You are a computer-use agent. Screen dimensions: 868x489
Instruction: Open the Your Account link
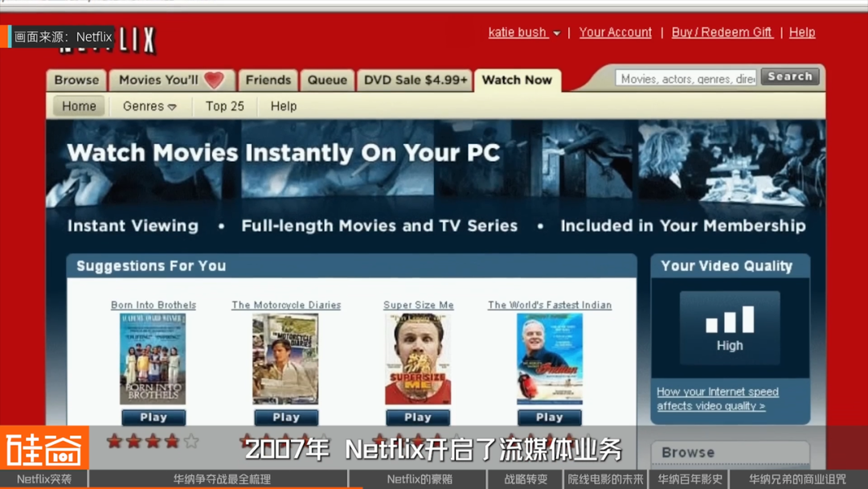616,33
